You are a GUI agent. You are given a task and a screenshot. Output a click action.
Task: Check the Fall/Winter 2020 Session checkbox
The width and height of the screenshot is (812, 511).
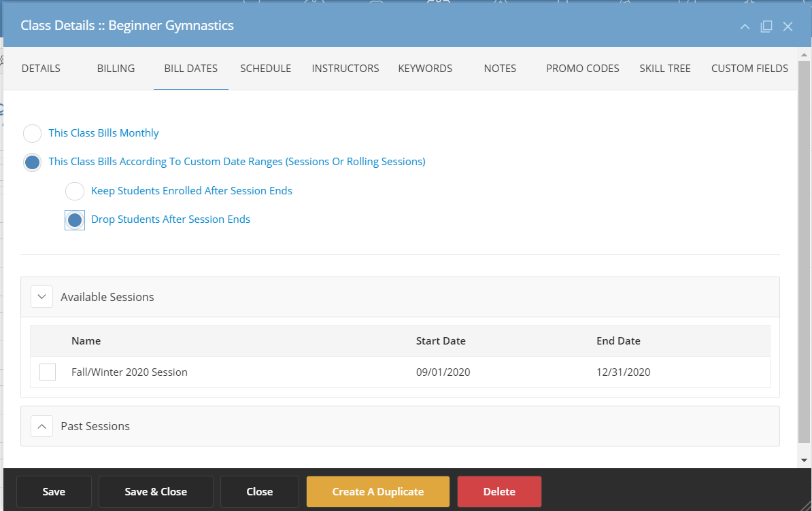tap(48, 372)
